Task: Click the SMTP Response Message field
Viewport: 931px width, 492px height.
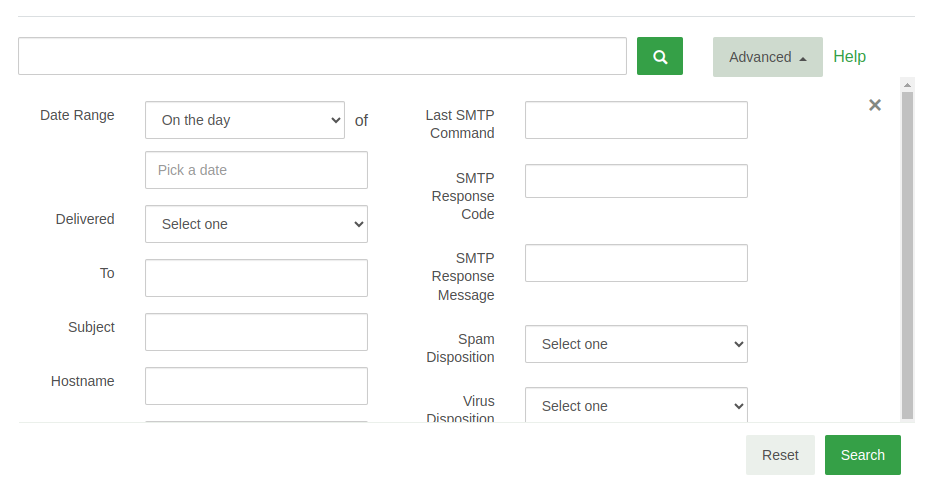Action: click(x=636, y=263)
